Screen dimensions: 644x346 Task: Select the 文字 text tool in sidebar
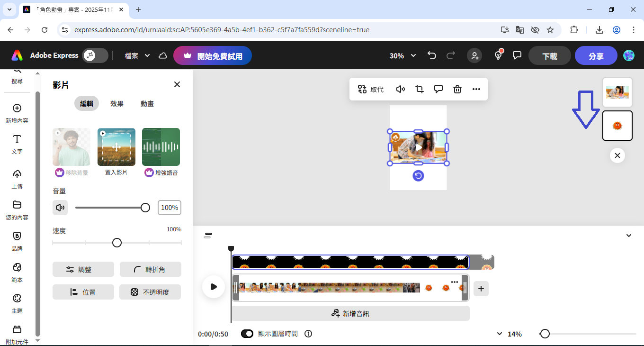coord(17,144)
